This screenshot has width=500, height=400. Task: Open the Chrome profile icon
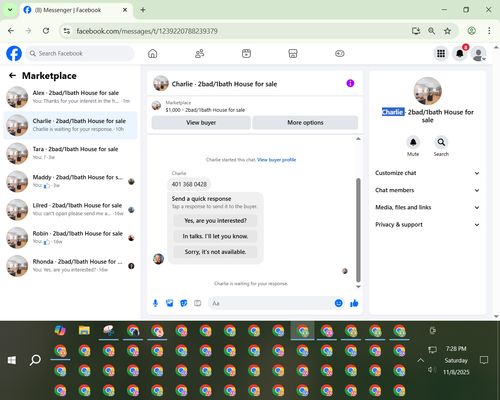(471, 31)
